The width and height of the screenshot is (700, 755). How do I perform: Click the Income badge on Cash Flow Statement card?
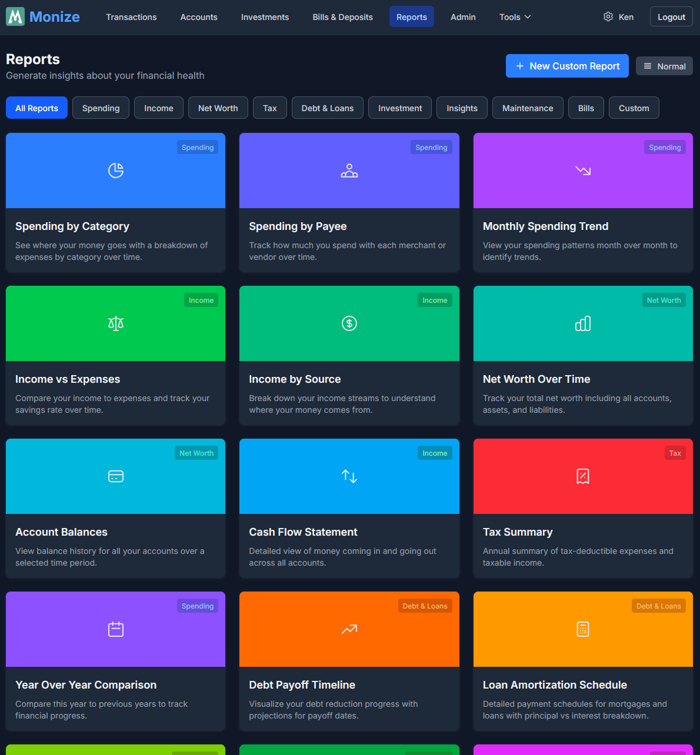tap(435, 453)
